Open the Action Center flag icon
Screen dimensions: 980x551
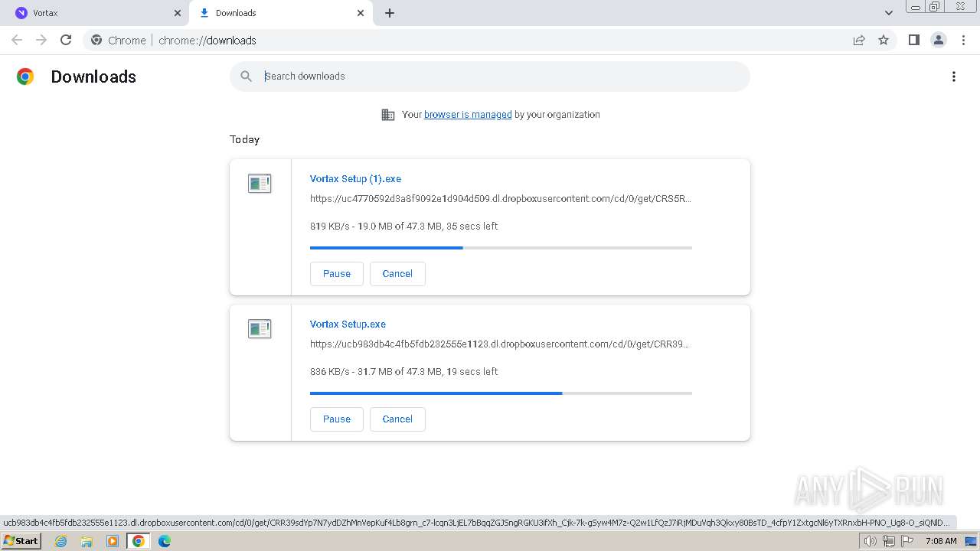coord(907,541)
